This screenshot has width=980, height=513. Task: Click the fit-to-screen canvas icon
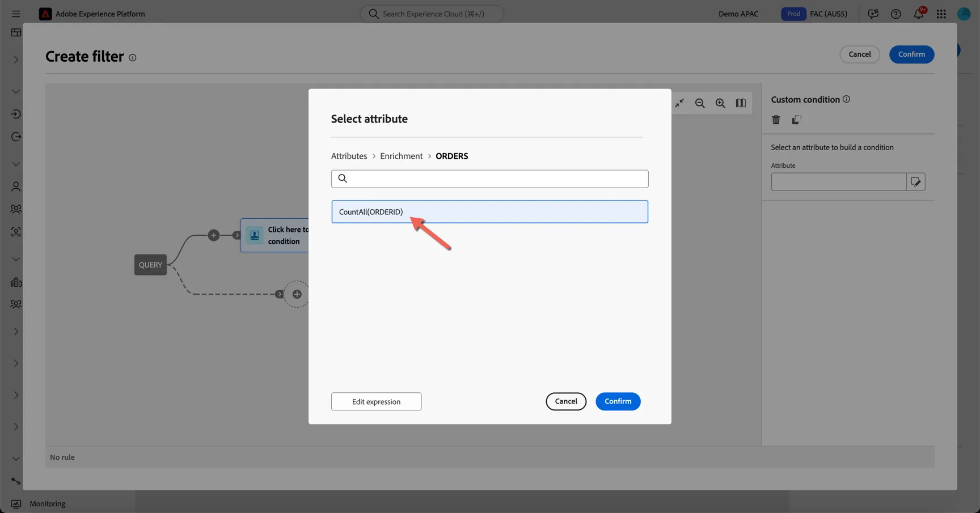tap(679, 103)
